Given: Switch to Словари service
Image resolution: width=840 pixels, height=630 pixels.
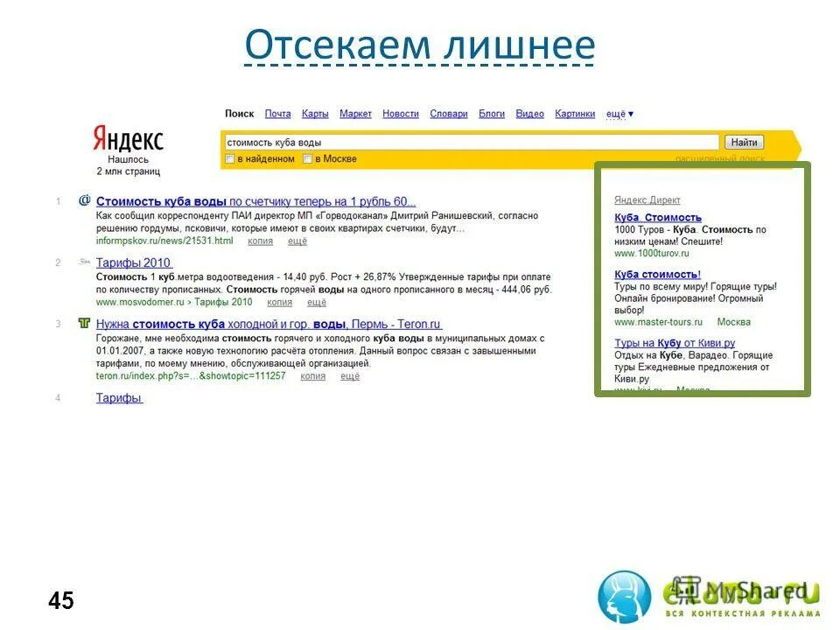Looking at the screenshot, I should [448, 114].
